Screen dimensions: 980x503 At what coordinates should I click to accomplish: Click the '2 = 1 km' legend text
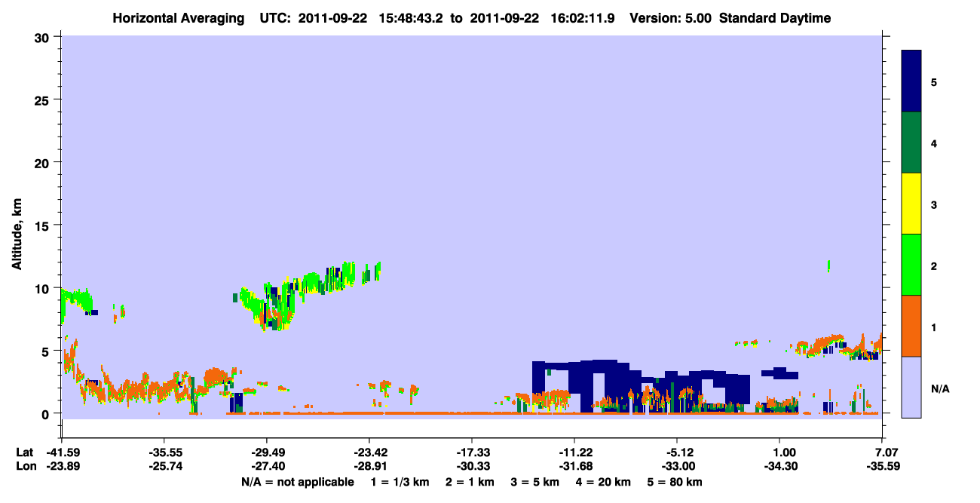[470, 482]
